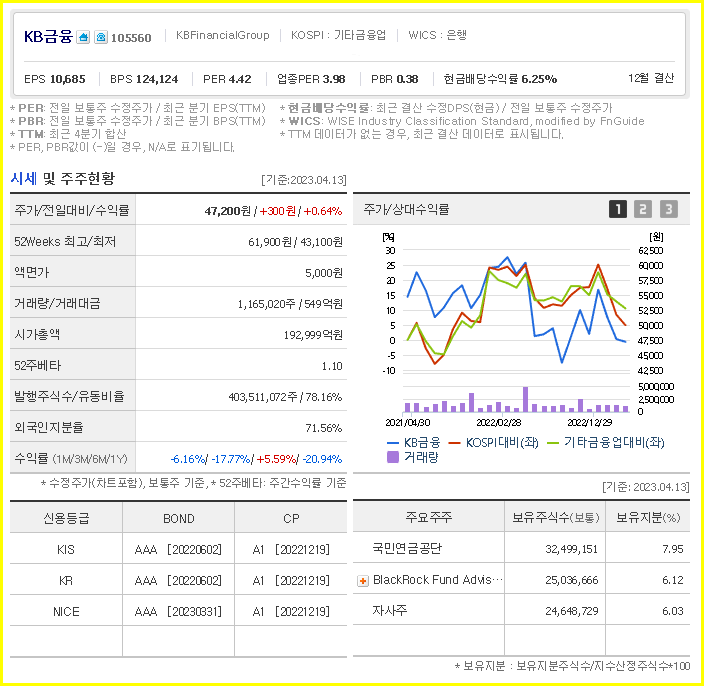
Task: Click the +5.59% six-month return
Action: (x=277, y=459)
